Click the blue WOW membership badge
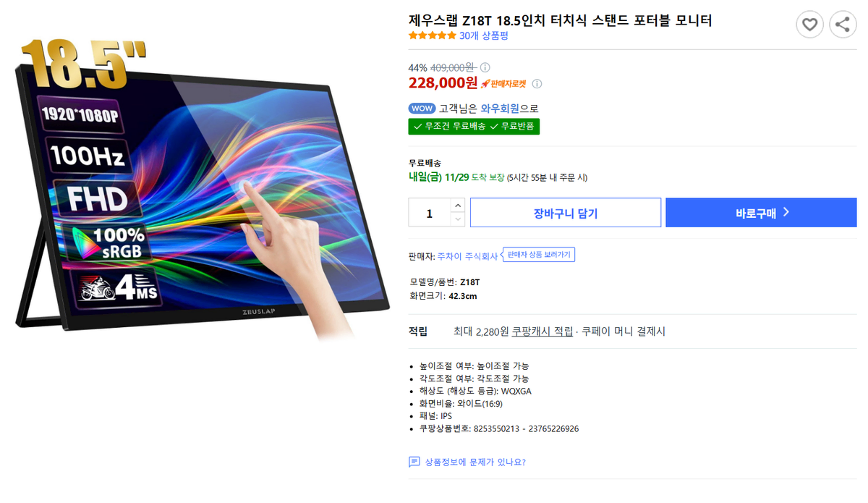This screenshot has width=868, height=503. pyautogui.click(x=422, y=109)
